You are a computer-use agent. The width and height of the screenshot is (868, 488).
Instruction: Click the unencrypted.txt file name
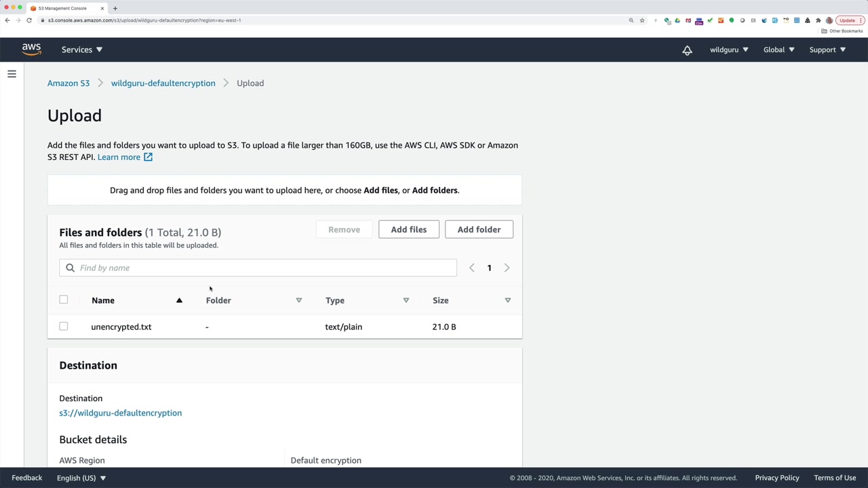[x=121, y=327]
